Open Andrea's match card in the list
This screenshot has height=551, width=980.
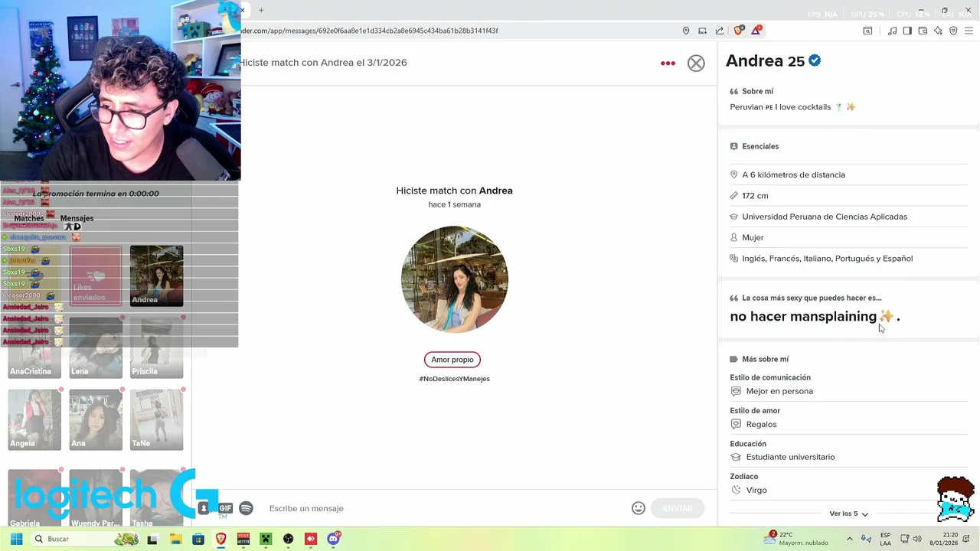coord(156,275)
